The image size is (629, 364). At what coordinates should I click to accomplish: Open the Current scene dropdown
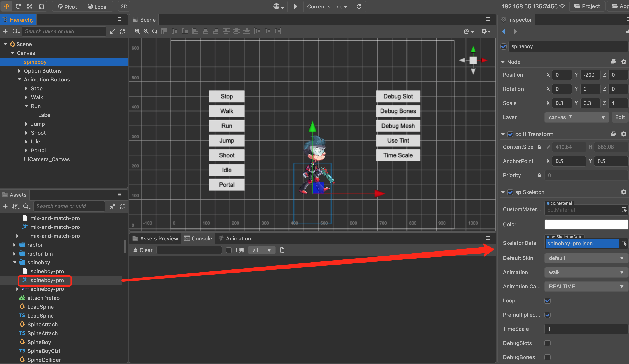click(x=327, y=6)
